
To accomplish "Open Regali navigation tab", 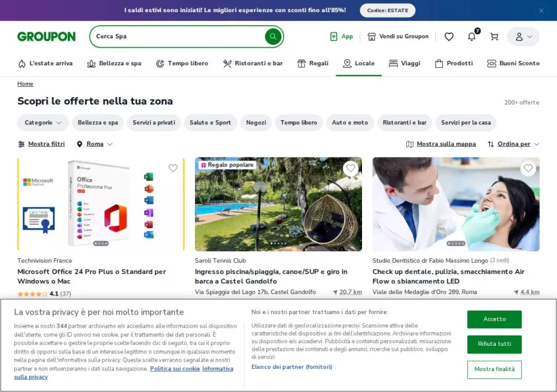I will coord(312,63).
